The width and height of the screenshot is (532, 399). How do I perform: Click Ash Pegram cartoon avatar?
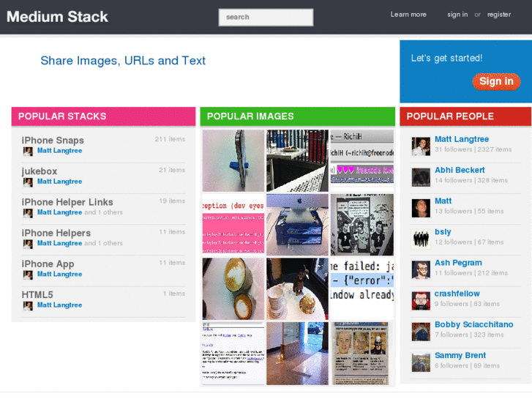click(x=421, y=270)
